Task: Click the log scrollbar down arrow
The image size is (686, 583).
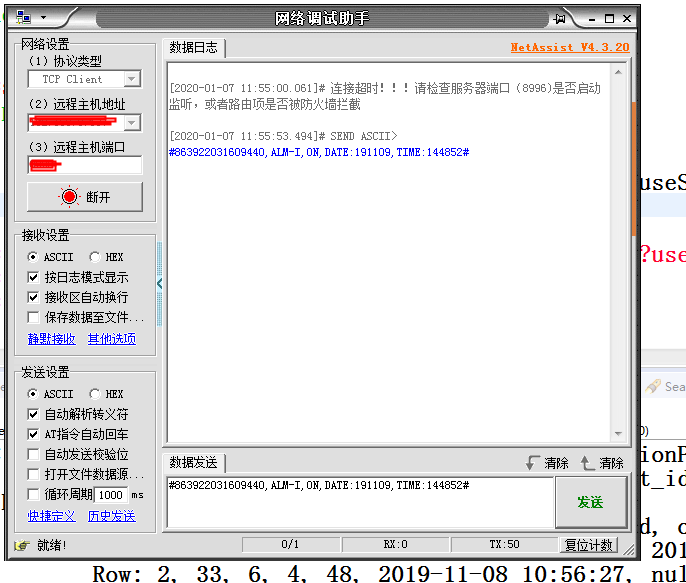Action: click(618, 433)
